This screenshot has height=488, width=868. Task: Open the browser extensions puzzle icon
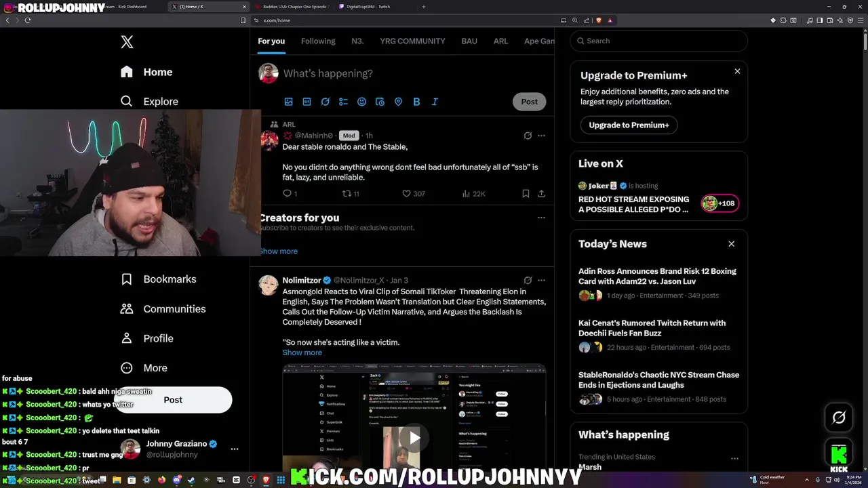click(x=783, y=20)
